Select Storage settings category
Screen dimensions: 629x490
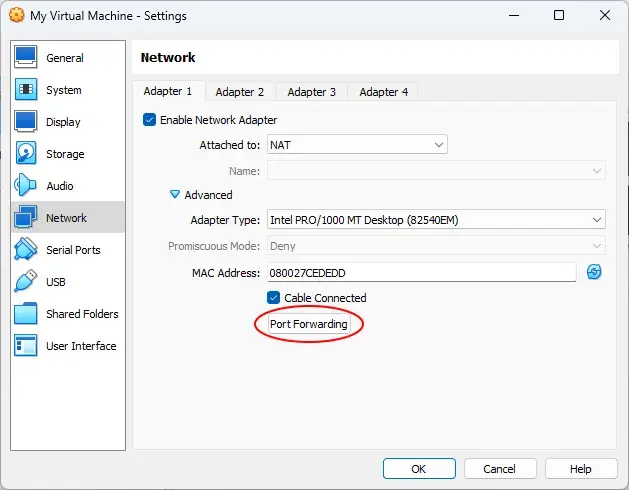[68, 154]
